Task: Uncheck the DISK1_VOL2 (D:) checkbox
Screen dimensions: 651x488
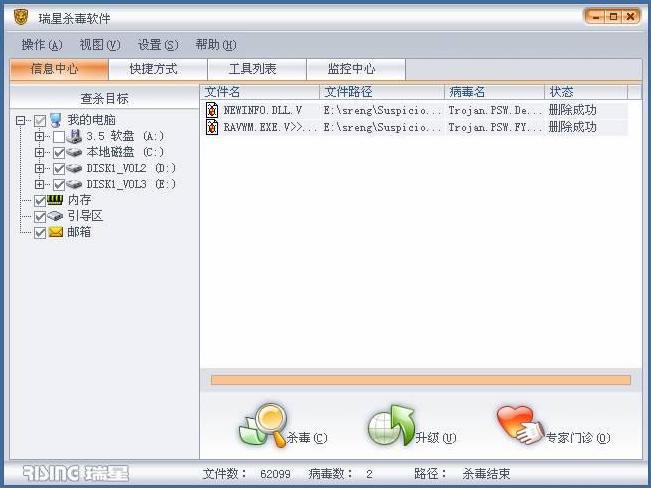Action: [59, 169]
